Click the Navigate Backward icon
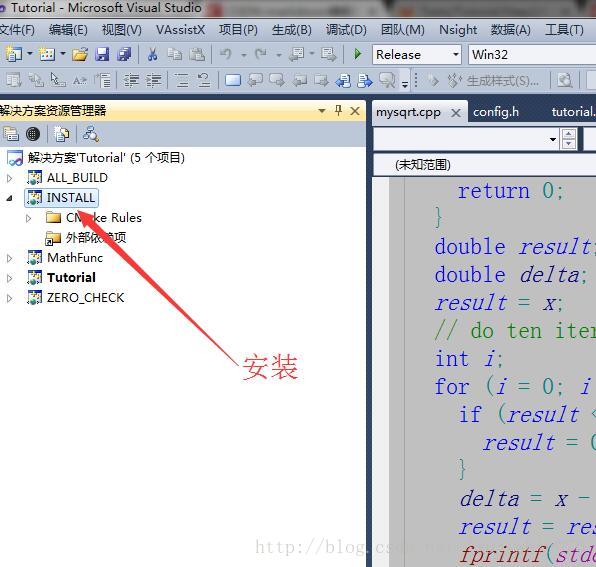 coord(296,54)
